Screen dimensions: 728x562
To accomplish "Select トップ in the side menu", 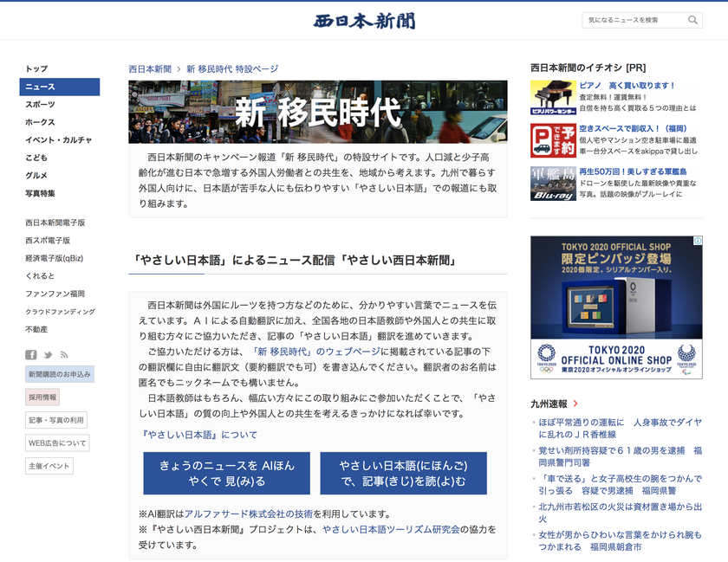I will [36, 68].
